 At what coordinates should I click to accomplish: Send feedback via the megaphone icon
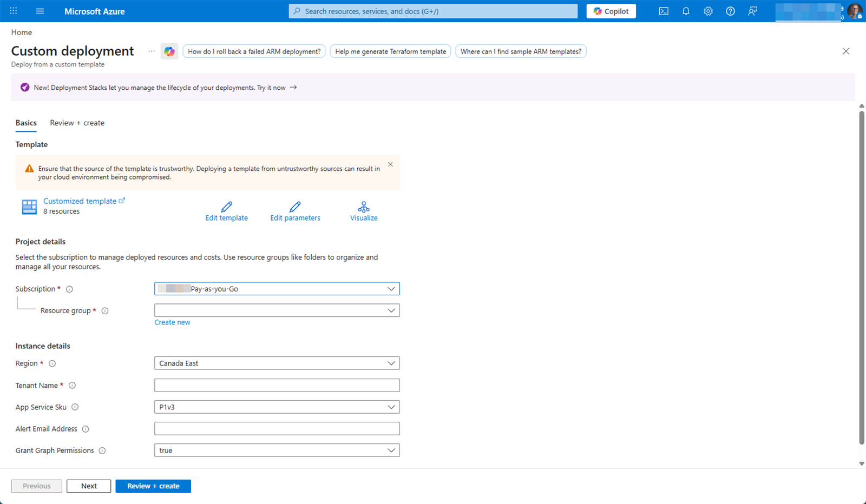point(752,11)
